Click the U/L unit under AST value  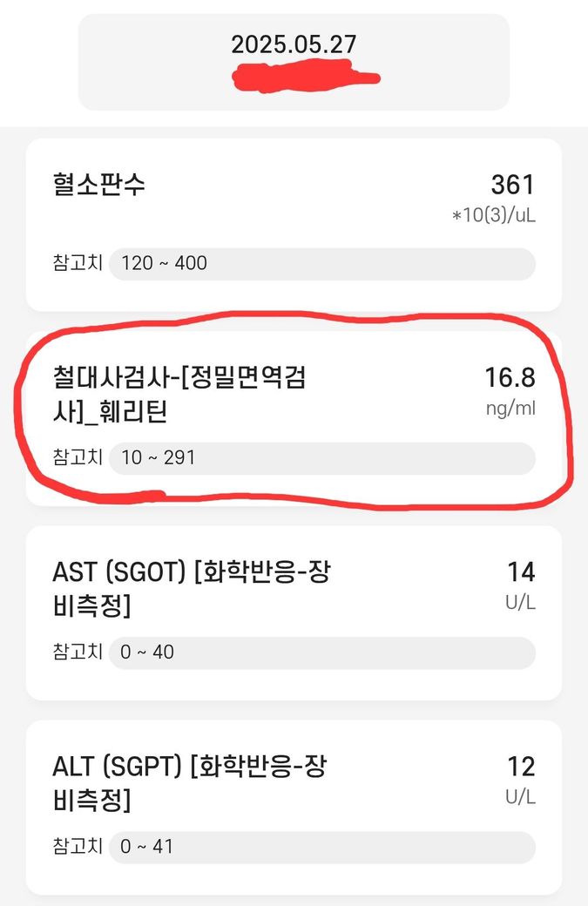pos(520,602)
